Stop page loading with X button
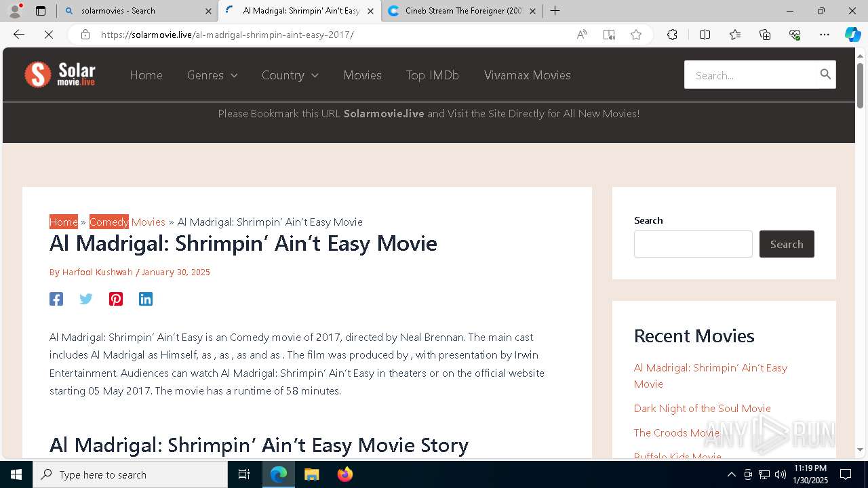Image resolution: width=868 pixels, height=488 pixels. tap(49, 35)
